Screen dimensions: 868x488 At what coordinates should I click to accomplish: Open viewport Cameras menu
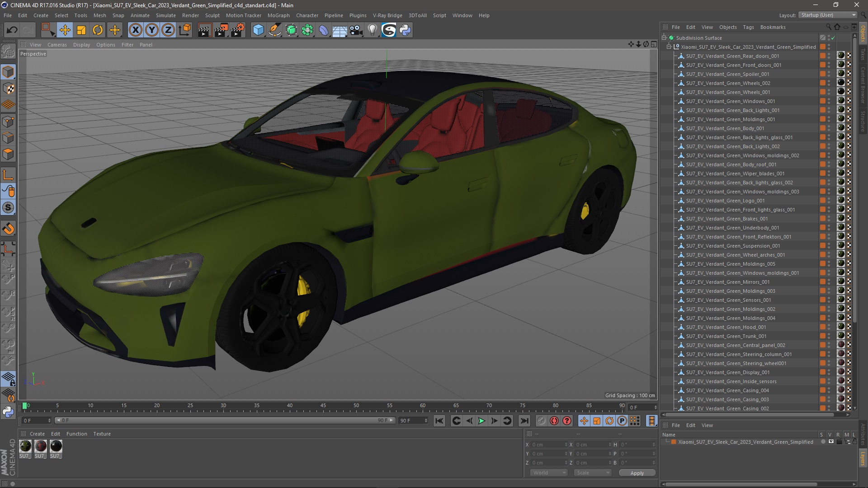57,45
